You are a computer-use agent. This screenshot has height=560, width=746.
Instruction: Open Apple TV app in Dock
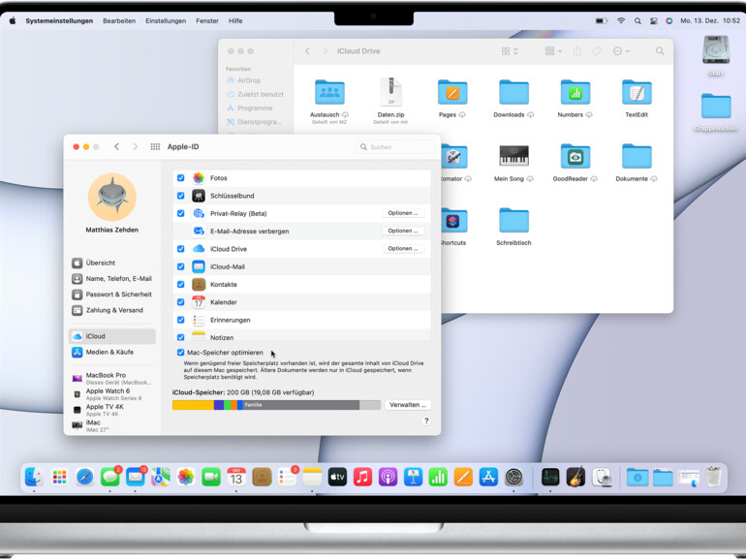[x=337, y=477]
